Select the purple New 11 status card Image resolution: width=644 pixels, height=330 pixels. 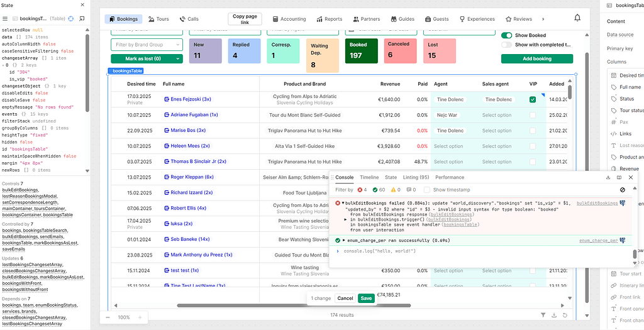click(x=206, y=51)
